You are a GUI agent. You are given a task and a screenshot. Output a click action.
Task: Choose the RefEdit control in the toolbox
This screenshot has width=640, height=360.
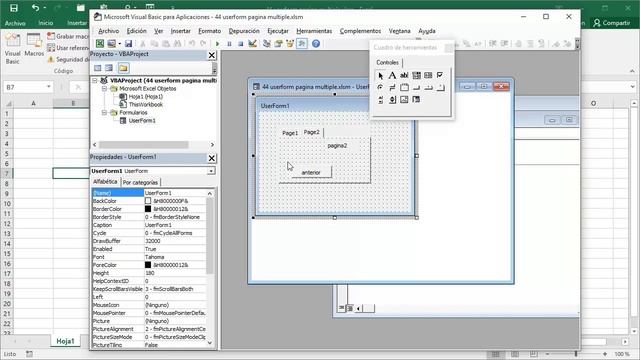coord(416,100)
